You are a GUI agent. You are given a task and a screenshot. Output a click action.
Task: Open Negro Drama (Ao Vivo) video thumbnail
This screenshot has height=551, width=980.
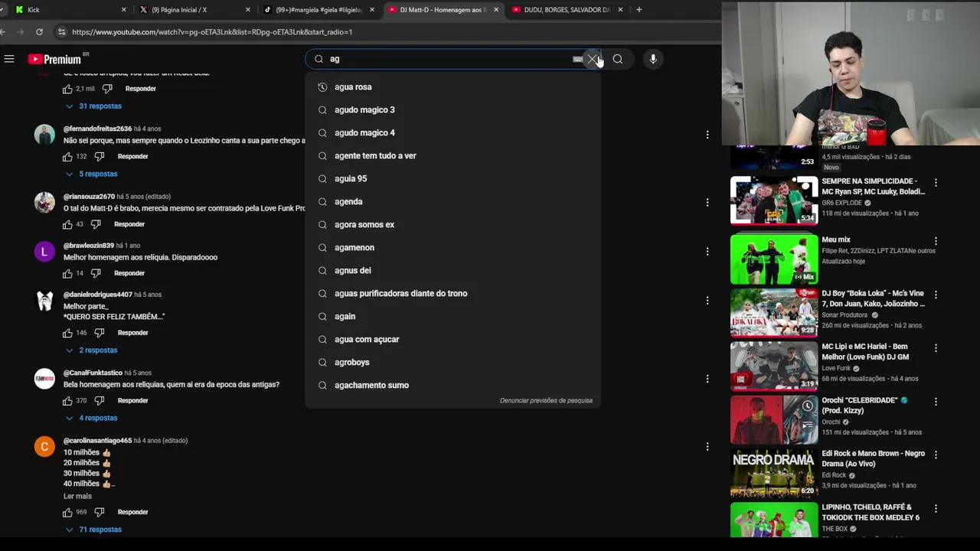pyautogui.click(x=774, y=474)
